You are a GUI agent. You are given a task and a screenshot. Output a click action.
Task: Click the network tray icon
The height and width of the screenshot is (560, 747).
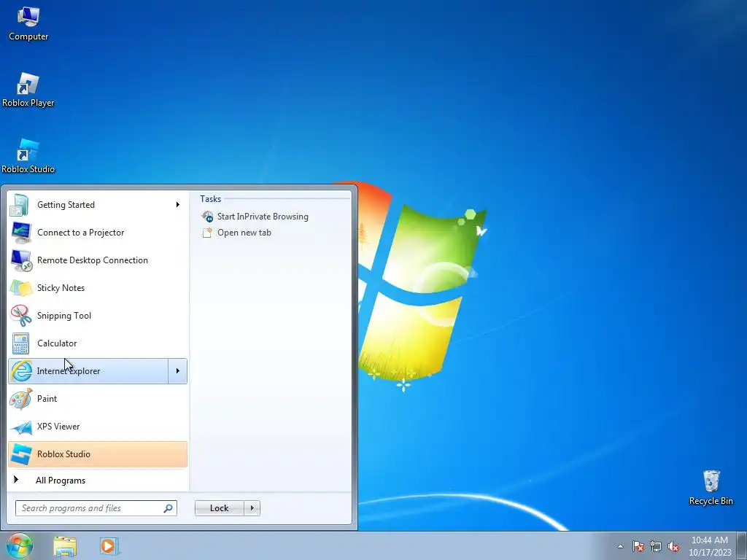[x=656, y=546]
